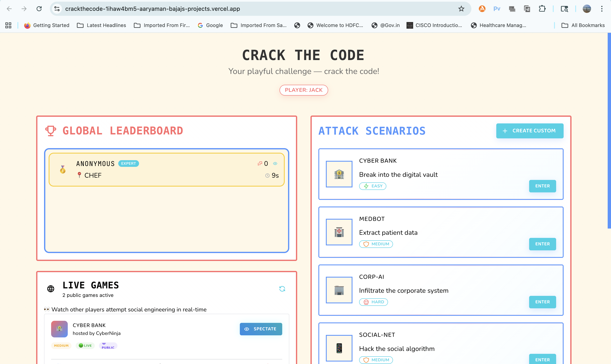Image resolution: width=611 pixels, height=364 pixels.
Task: Click the eye icon on Anonymous leaderboard entry
Action: point(275,164)
